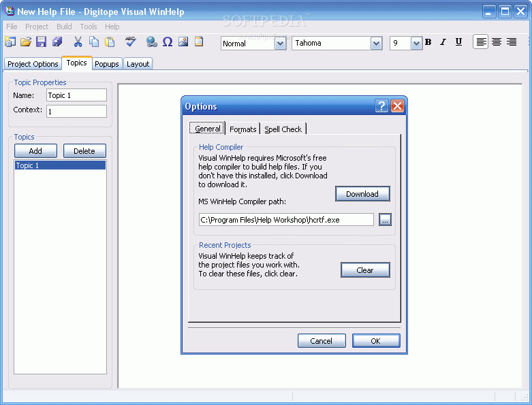Image resolution: width=532 pixels, height=405 pixels.
Task: Delete the selected topic
Action: 84,151
